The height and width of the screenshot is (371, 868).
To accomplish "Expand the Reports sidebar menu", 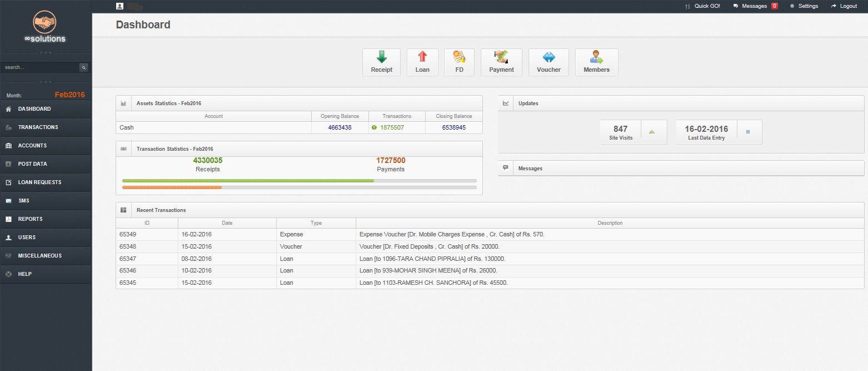I will click(30, 219).
